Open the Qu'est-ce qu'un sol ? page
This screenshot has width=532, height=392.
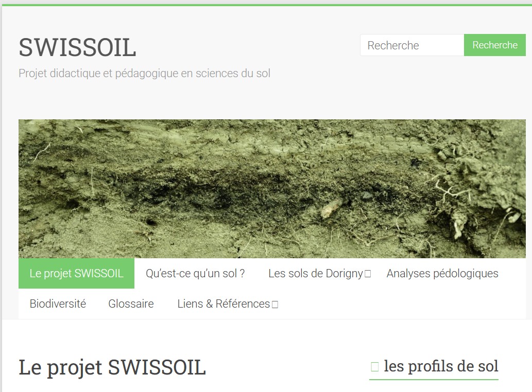pyautogui.click(x=195, y=273)
